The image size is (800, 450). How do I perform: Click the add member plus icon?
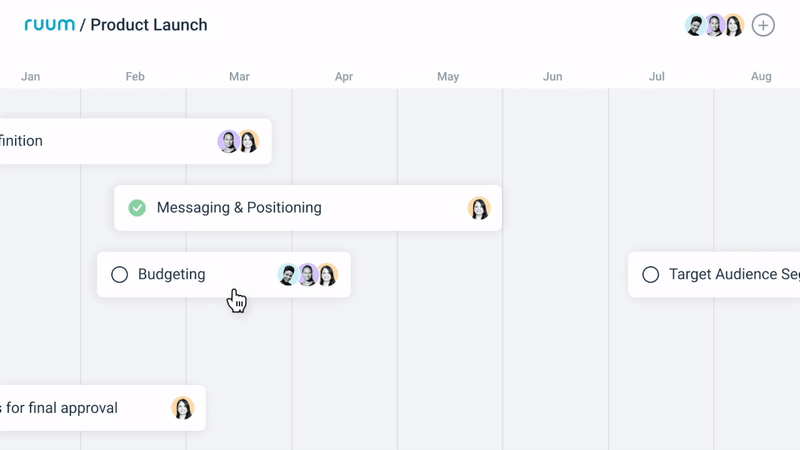click(x=763, y=25)
